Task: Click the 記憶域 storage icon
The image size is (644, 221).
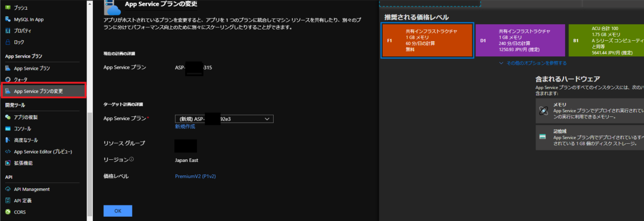Action: click(x=544, y=137)
